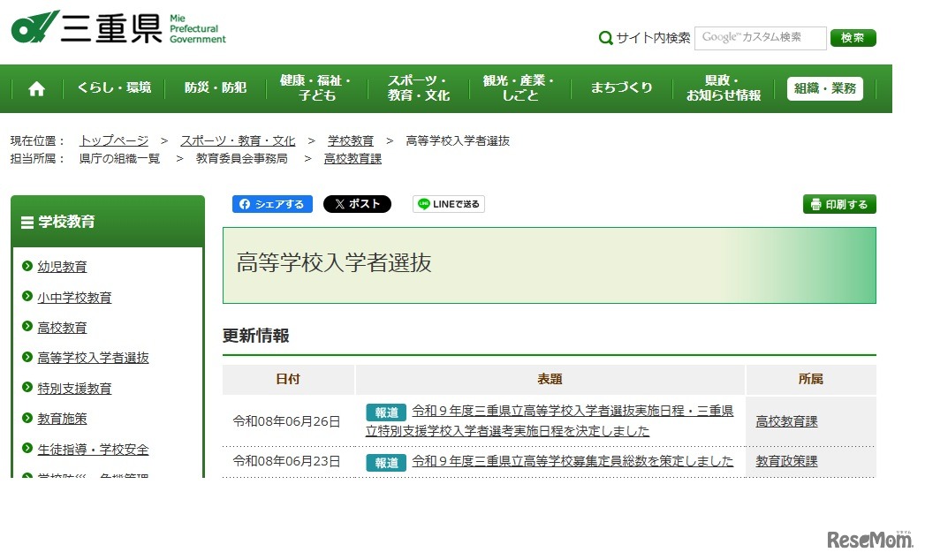Open the 健康・福祉・子ども menu
The image size is (925, 560).
point(317,88)
